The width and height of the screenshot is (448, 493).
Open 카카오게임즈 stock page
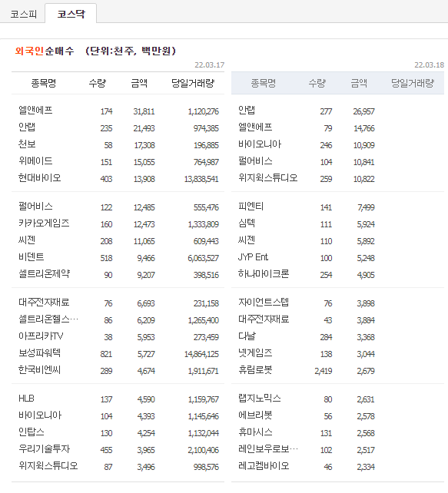44,223
